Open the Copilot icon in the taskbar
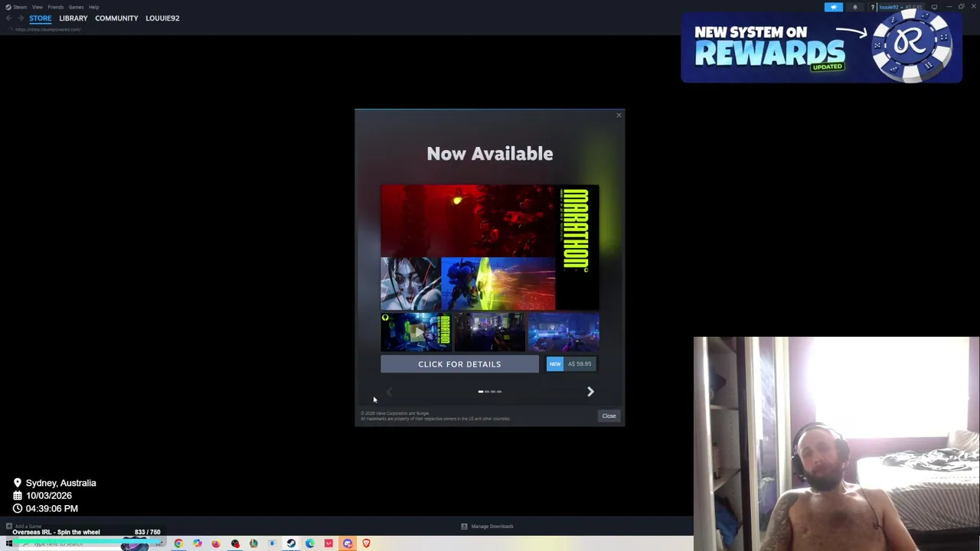Viewport: 980px width, 551px height. pyautogui.click(x=198, y=543)
